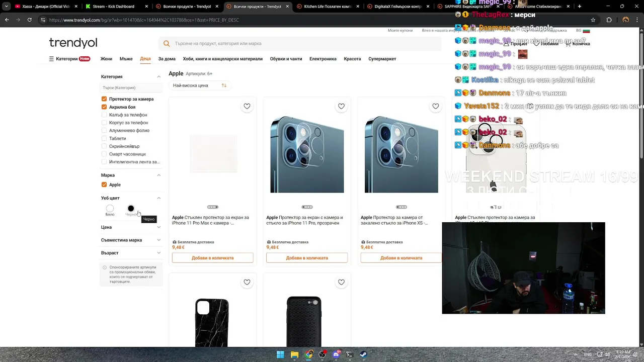Open За дома category menu

(x=167, y=59)
